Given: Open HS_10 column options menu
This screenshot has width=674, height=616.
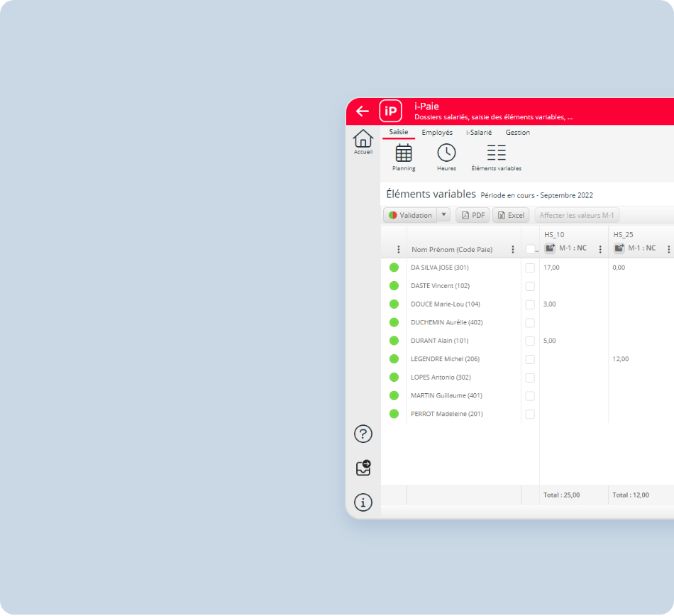Looking at the screenshot, I should coord(600,249).
